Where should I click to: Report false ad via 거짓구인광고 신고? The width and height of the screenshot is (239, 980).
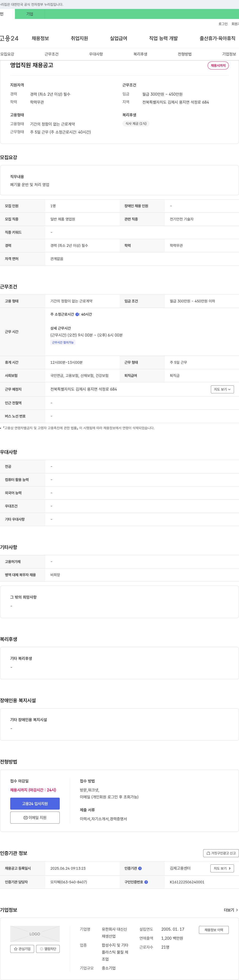221,853
